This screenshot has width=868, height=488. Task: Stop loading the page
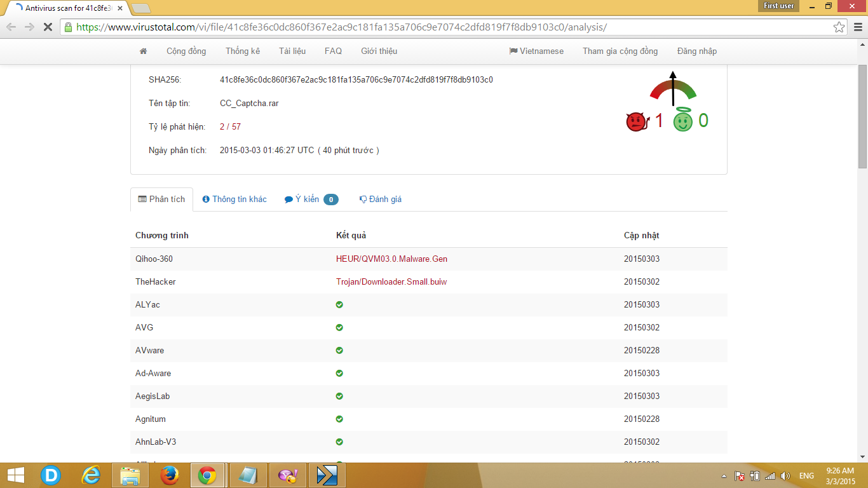48,27
